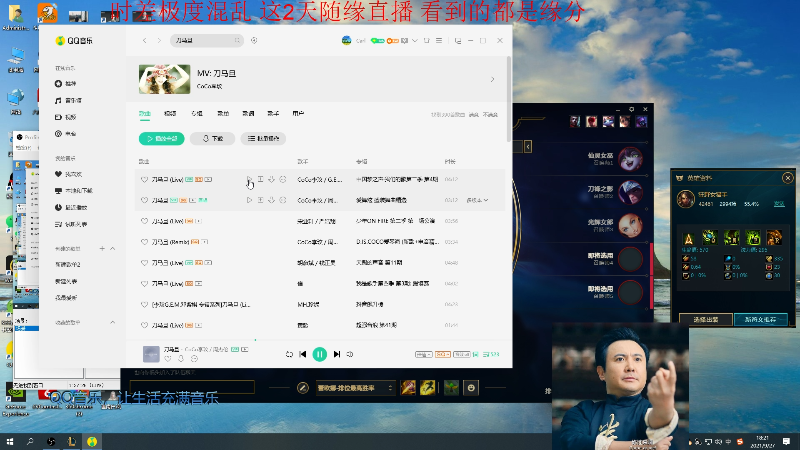
Task: Click the download icon under the now-playing title
Action: [181, 359]
